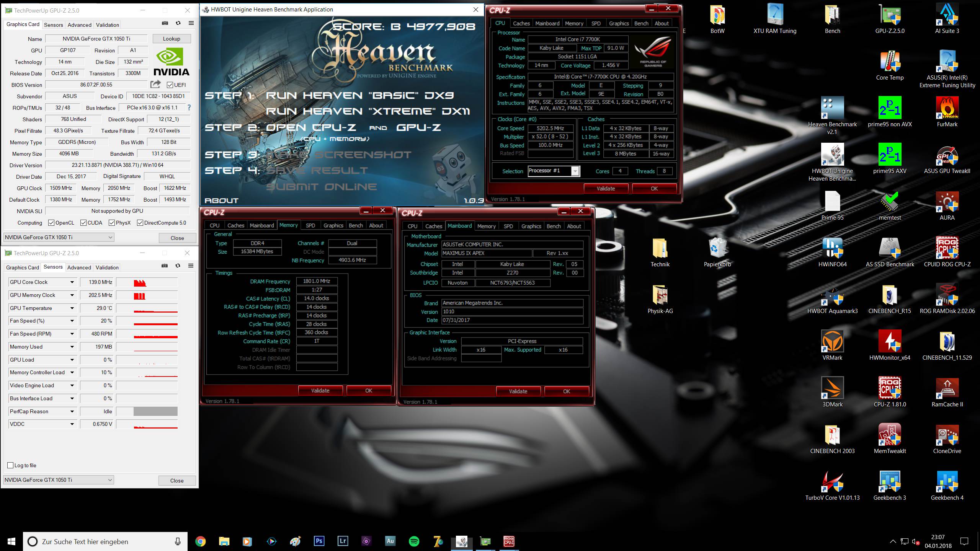Toggle the UEFI checkbox in GPU-Z
The height and width of the screenshot is (551, 980).
point(170,85)
